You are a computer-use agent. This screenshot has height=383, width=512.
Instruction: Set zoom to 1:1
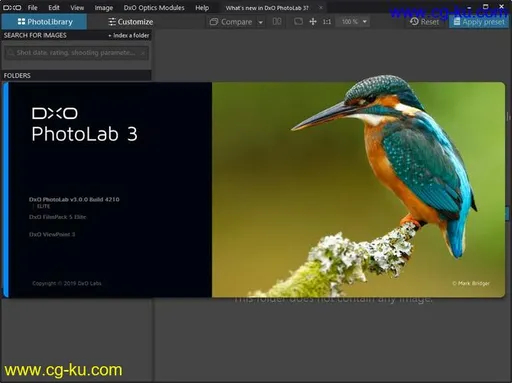pos(327,22)
